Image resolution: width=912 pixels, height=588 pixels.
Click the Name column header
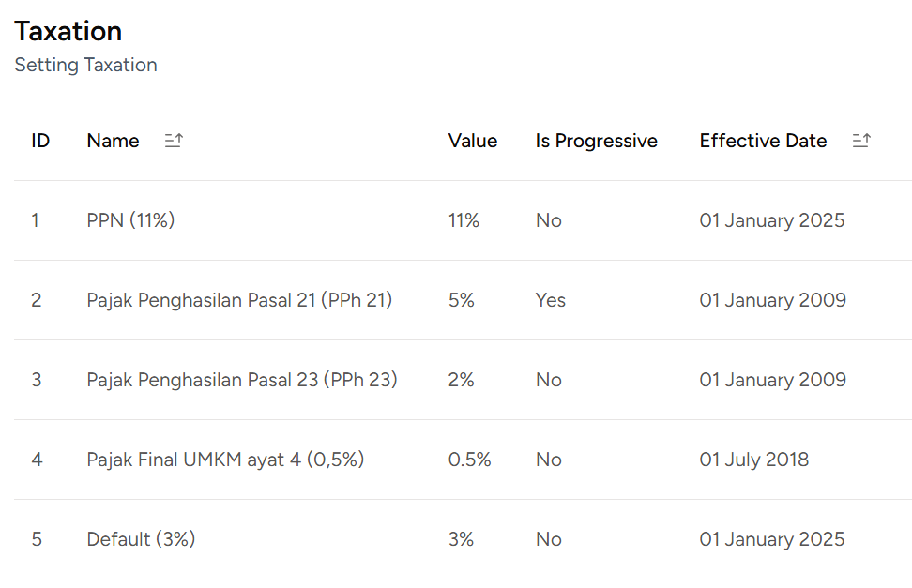click(x=113, y=141)
